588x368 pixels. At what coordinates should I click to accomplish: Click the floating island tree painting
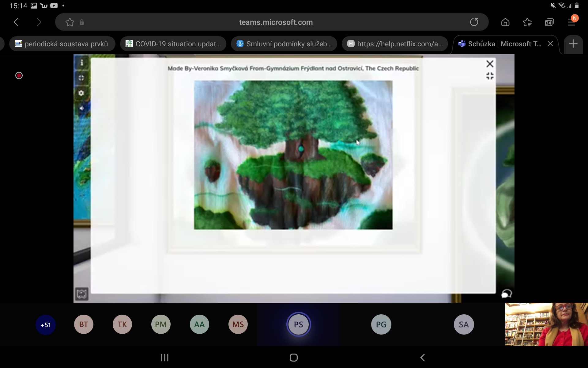(293, 155)
